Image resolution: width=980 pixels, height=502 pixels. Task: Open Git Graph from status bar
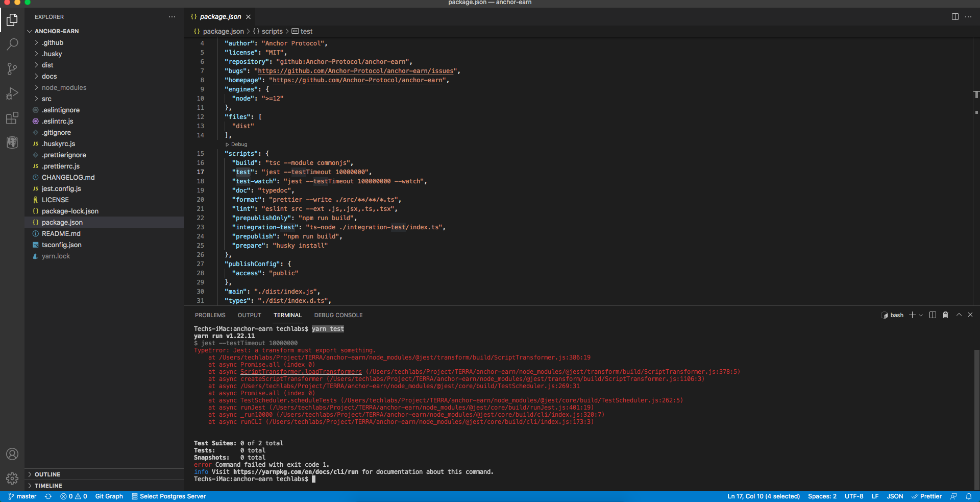pyautogui.click(x=109, y=496)
